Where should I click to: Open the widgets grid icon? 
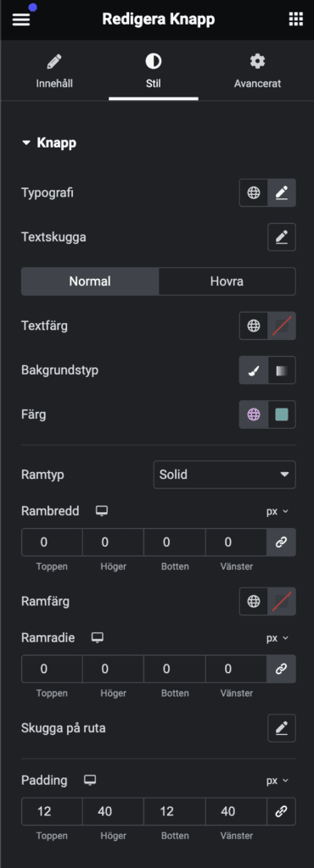(296, 19)
